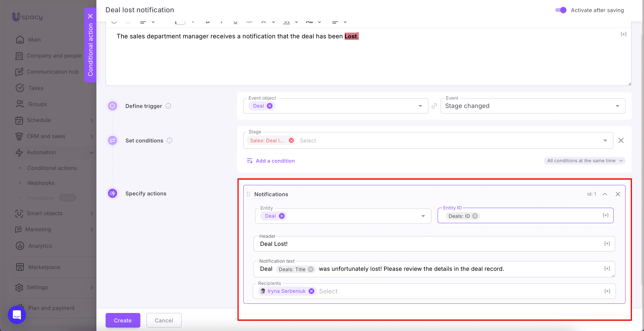Insert variable into Header field
644x331 pixels.
tap(607, 244)
